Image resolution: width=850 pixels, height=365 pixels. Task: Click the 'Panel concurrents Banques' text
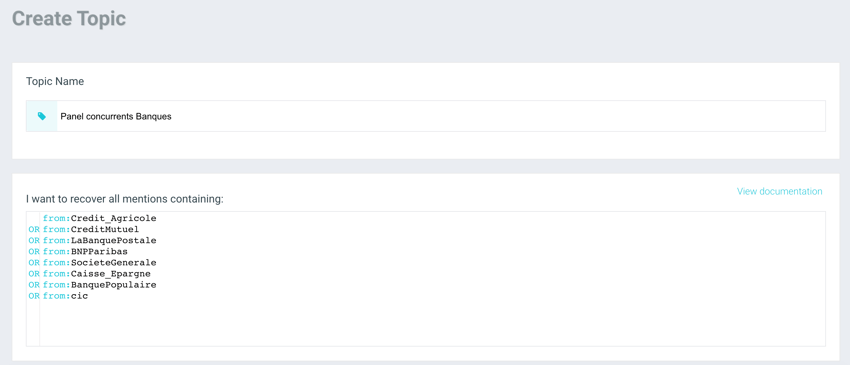point(116,117)
